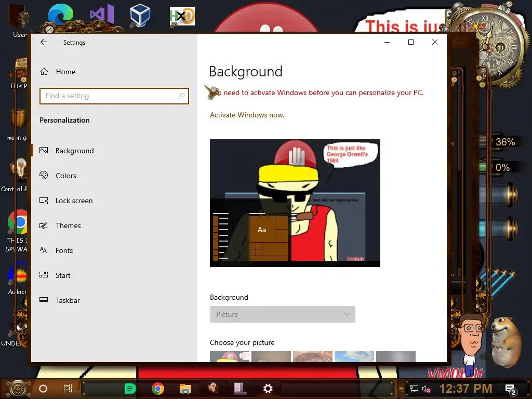This screenshot has height=399, width=532.
Task: Open the Microsoft Edge desktop shortcut
Action: (60, 15)
